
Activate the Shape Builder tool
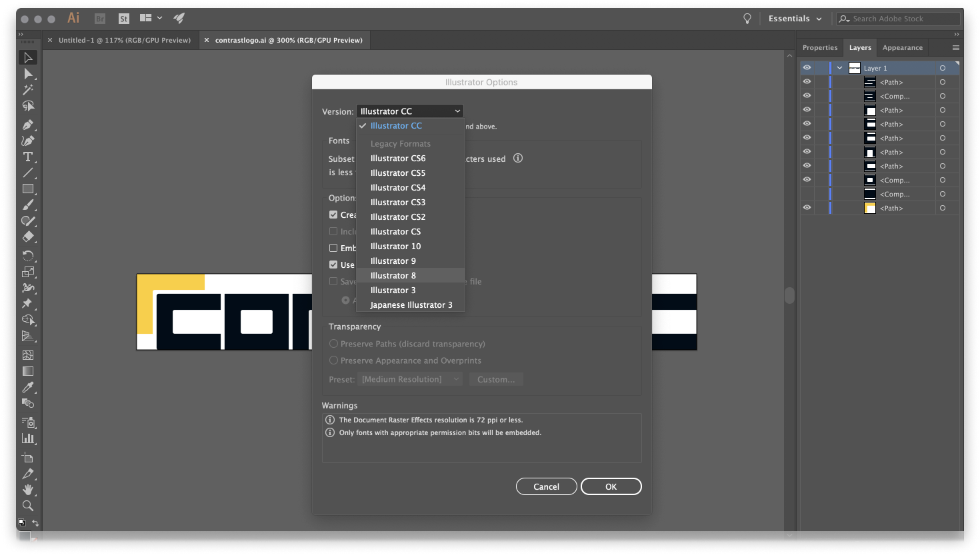28,320
